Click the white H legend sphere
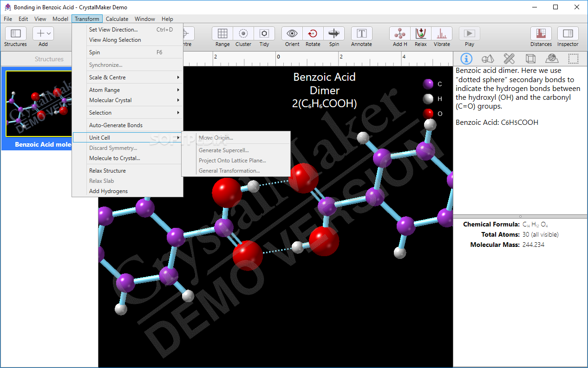Image resolution: width=588 pixels, height=368 pixels. point(428,99)
